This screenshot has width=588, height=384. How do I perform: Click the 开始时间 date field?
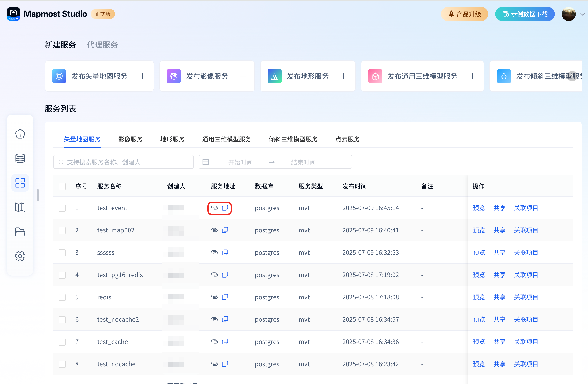pyautogui.click(x=240, y=162)
